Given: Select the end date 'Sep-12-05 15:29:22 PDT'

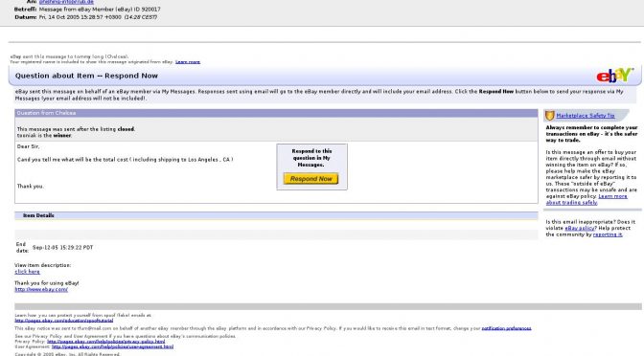Looking at the screenshot, I should (x=62, y=247).
